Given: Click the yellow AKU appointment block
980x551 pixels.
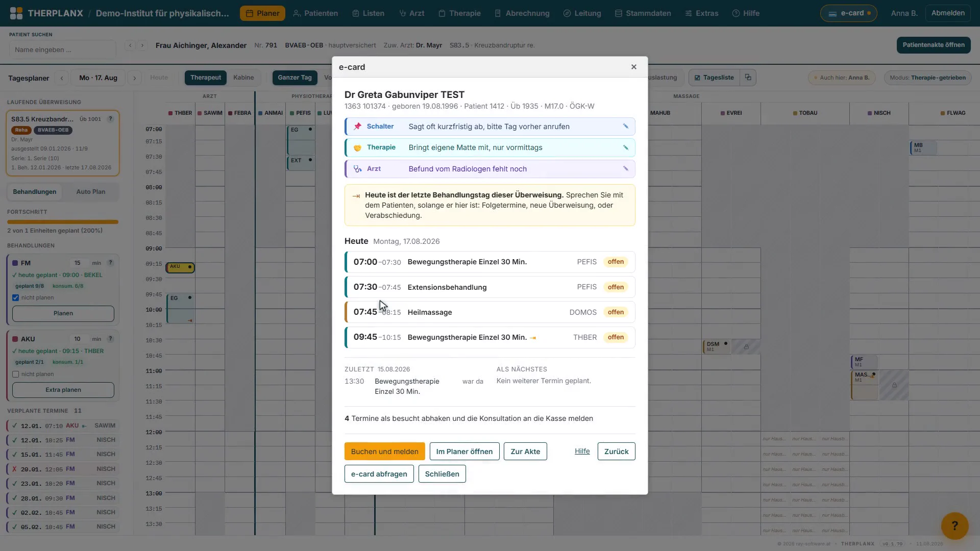Looking at the screenshot, I should pos(180,268).
